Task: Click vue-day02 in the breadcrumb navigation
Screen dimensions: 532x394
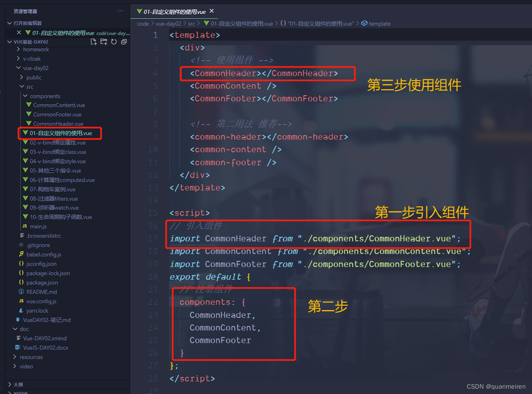Action: [168, 24]
